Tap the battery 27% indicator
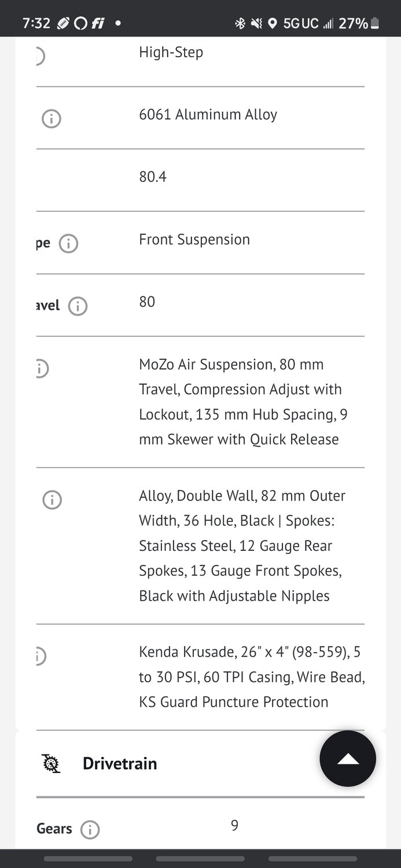 coord(359,23)
